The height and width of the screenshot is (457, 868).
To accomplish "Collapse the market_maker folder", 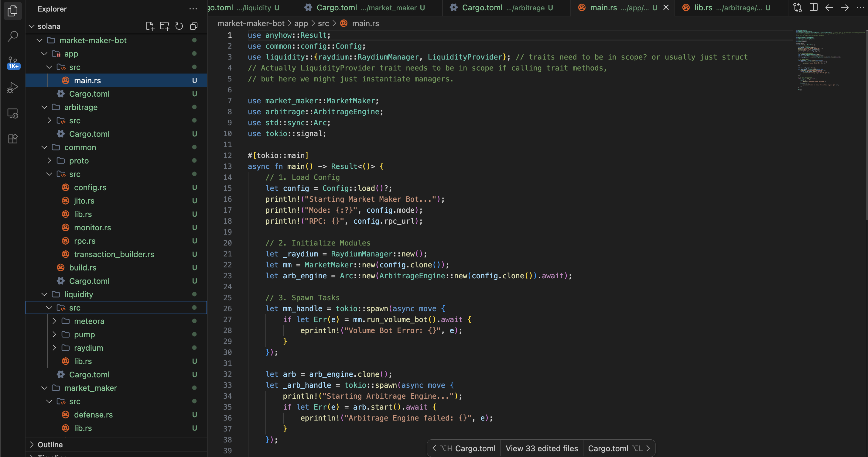I will point(90,388).
